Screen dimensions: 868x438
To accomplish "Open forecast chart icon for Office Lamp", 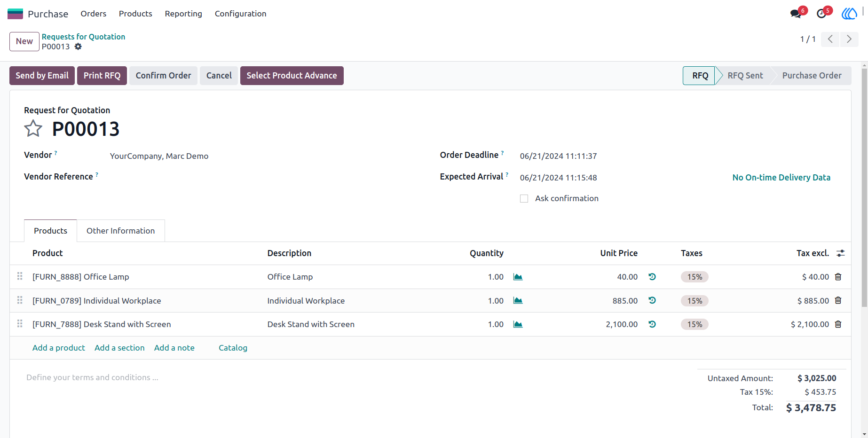I will (x=518, y=277).
